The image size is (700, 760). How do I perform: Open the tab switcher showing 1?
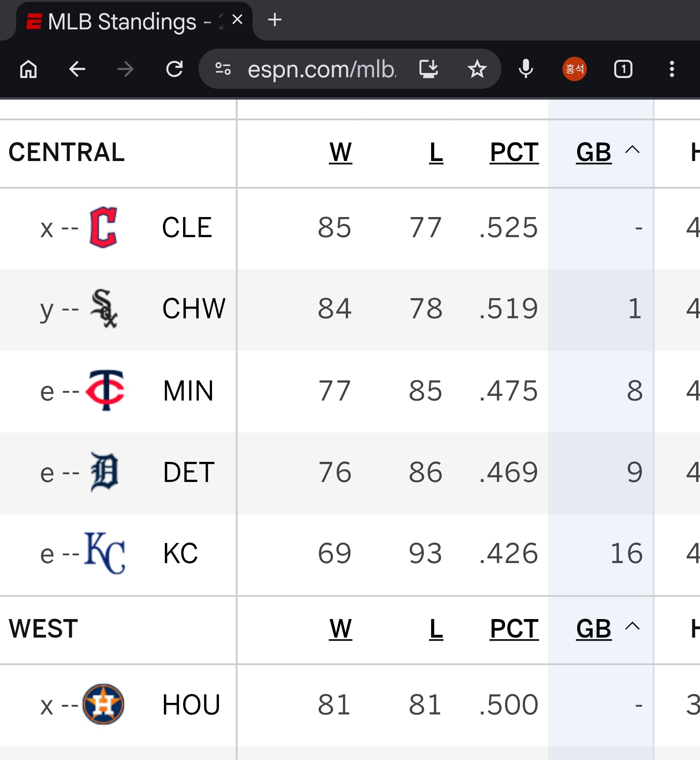(x=623, y=69)
